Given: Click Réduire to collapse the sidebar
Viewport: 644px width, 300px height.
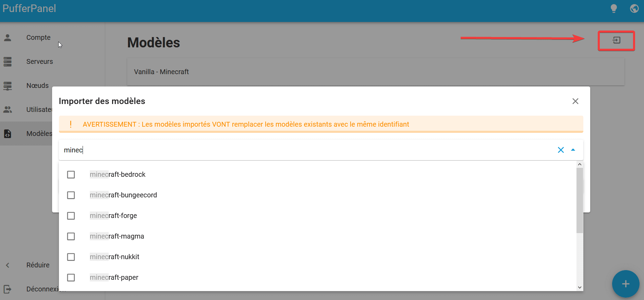Looking at the screenshot, I should [x=38, y=265].
